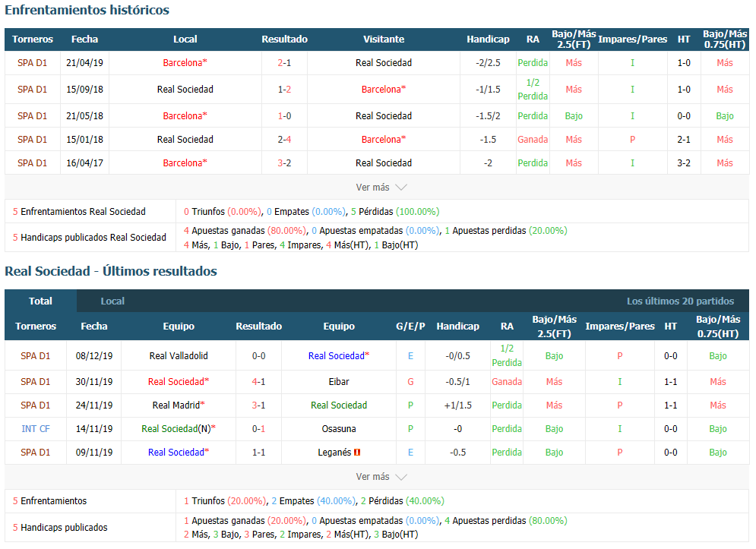Open Barcelona team link dated 21/04/19
Image resolution: width=756 pixels, height=549 pixels.
185,63
